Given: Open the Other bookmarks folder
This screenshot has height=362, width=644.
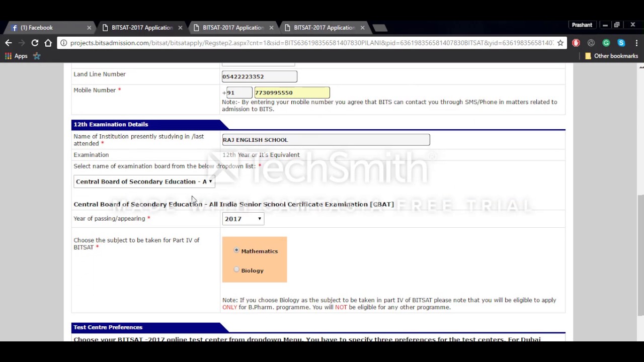Looking at the screenshot, I should pos(611,56).
